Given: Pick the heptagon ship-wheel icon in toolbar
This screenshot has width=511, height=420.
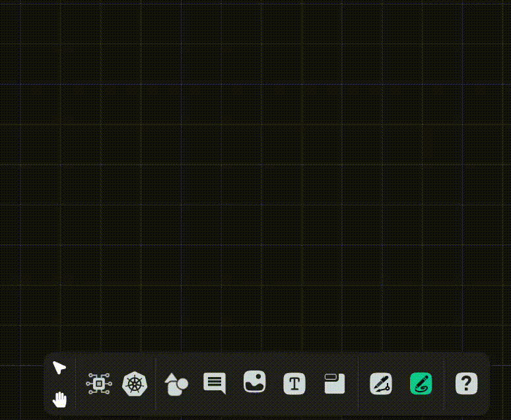Looking at the screenshot, I should 135,384.
